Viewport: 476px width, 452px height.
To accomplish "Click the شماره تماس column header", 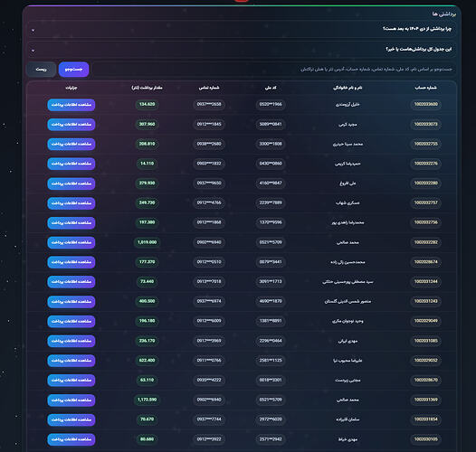I will pyautogui.click(x=209, y=88).
